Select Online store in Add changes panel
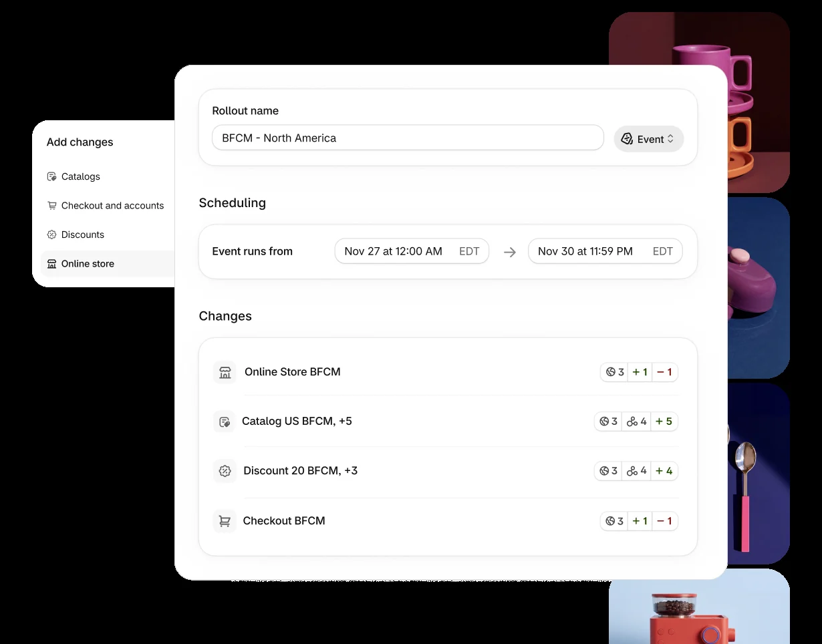The image size is (822, 644). click(107, 264)
